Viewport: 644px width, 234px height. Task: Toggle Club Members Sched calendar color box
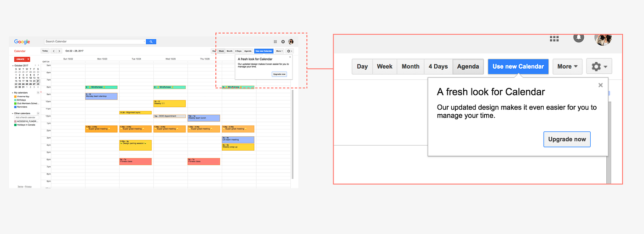[15, 104]
